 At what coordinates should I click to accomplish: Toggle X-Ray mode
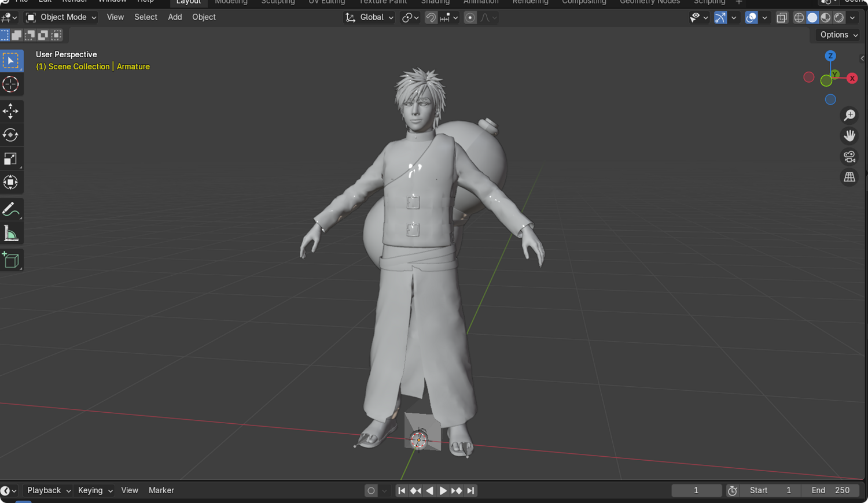coord(782,17)
